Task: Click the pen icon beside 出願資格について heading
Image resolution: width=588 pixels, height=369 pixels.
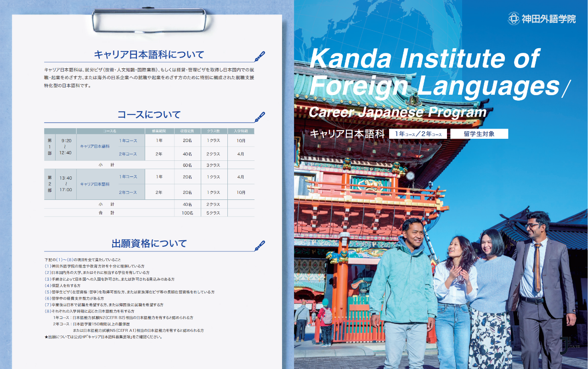Action: click(259, 246)
